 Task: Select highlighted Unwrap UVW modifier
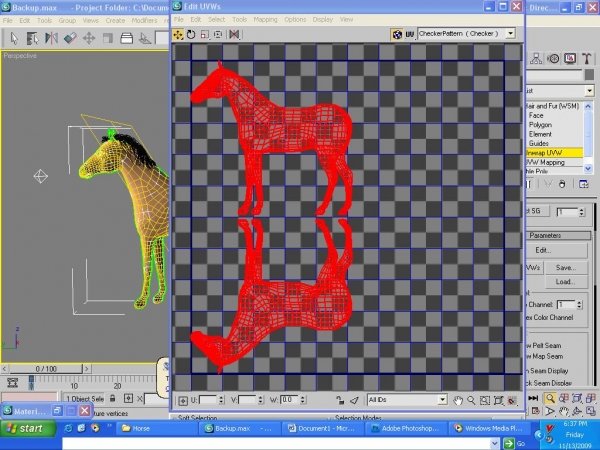(x=554, y=153)
